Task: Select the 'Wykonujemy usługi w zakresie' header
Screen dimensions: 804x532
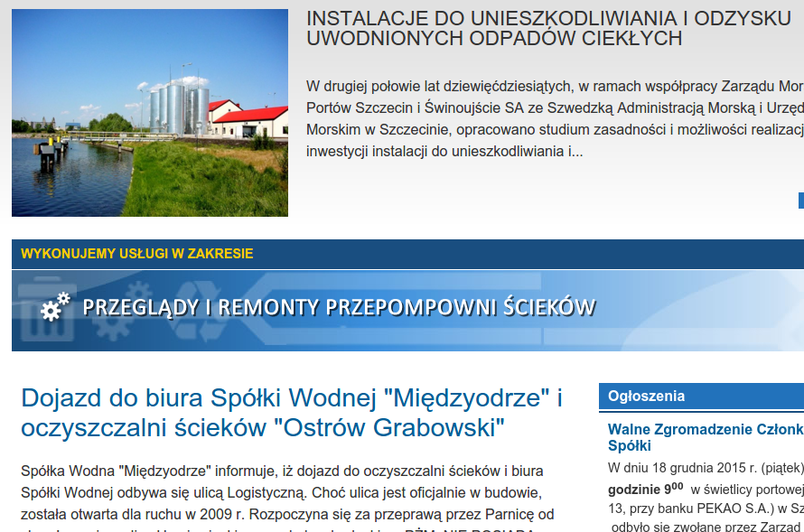Action: [x=137, y=254]
